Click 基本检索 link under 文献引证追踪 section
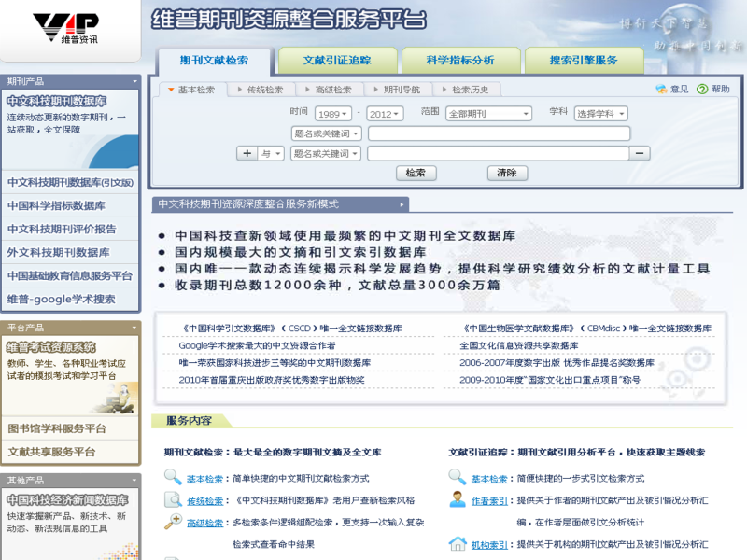This screenshot has width=747, height=560. pyautogui.click(x=489, y=479)
